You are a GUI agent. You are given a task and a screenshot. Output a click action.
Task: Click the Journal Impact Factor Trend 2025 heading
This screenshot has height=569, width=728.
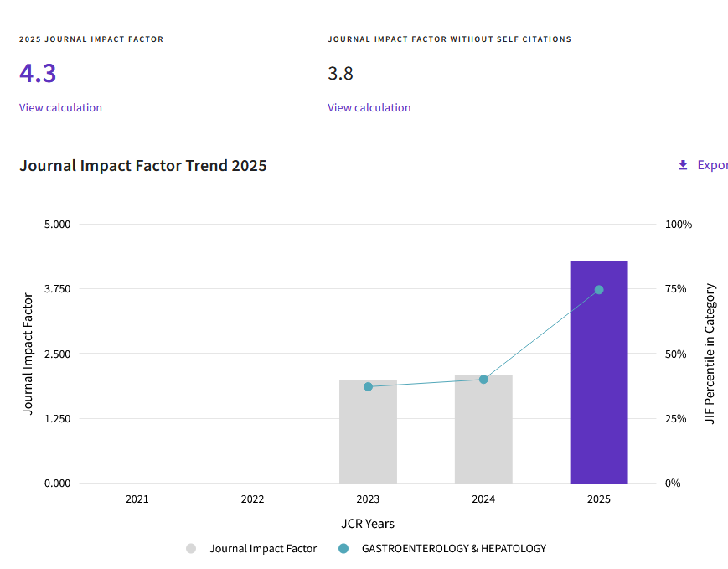point(143,166)
